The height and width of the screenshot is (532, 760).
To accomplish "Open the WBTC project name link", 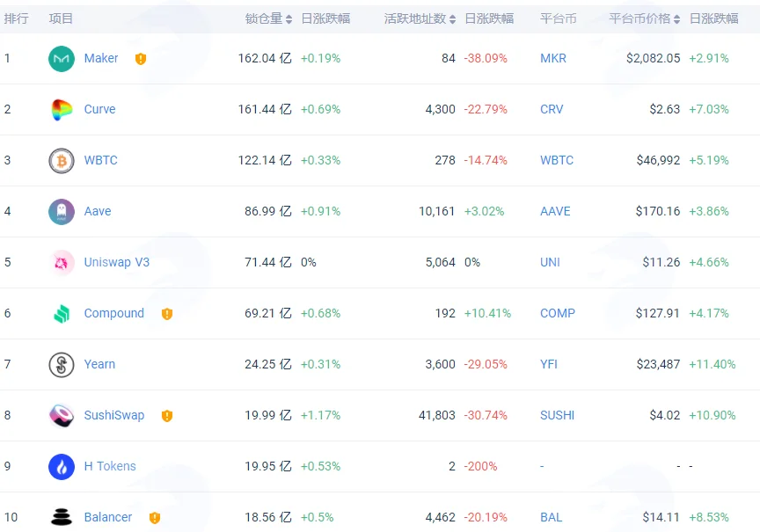I will click(x=101, y=160).
